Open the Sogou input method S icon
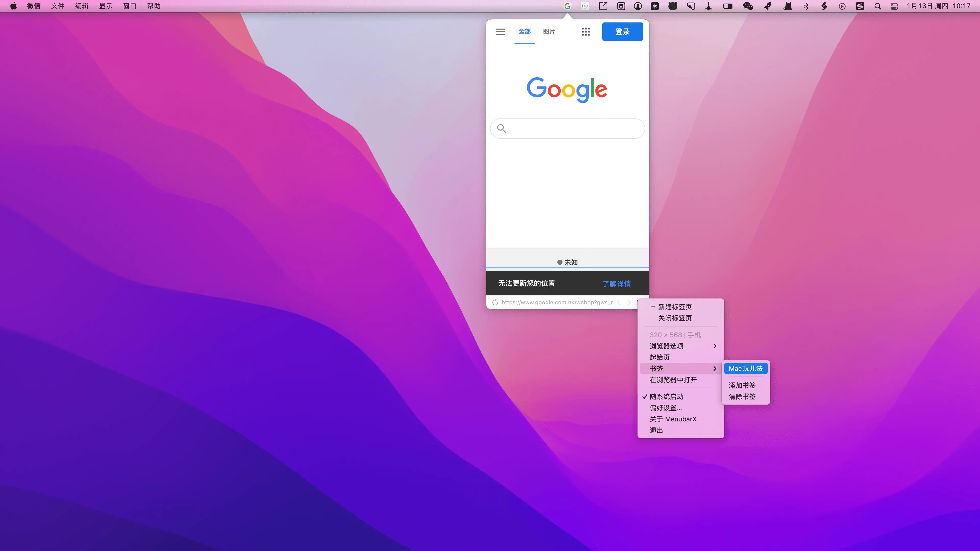 [x=860, y=6]
